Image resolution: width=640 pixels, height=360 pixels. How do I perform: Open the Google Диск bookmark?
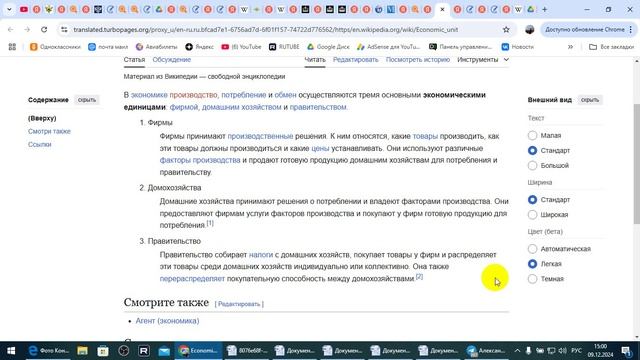point(328,47)
